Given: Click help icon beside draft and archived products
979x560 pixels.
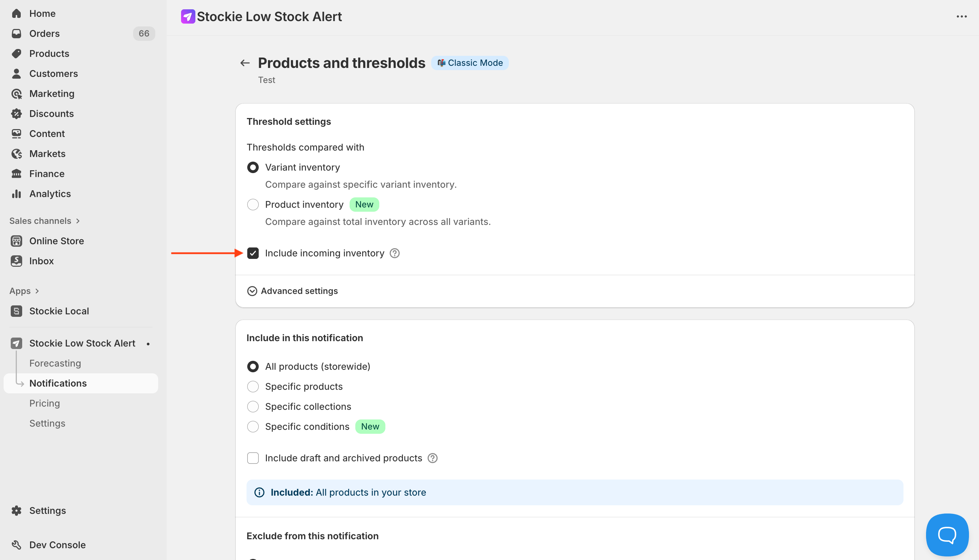Looking at the screenshot, I should point(432,458).
